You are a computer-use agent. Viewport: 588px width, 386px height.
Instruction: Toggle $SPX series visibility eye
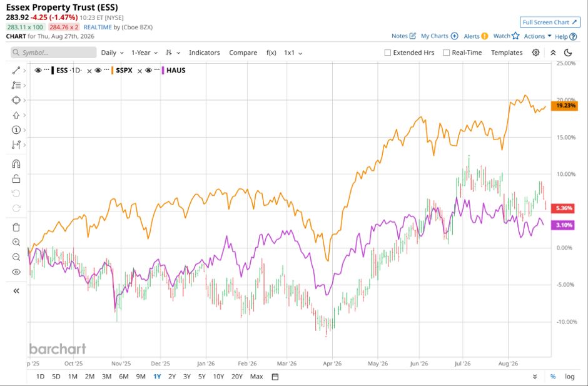pos(98,70)
